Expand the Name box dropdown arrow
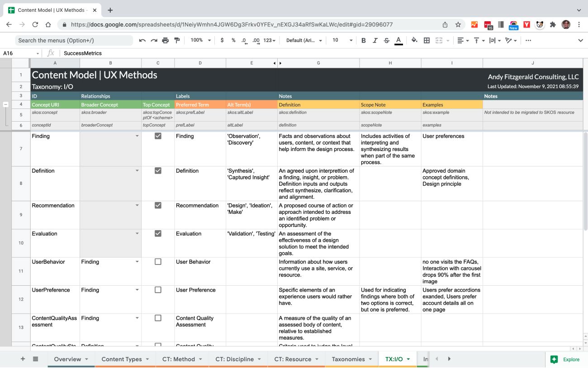The width and height of the screenshot is (588, 368). (x=38, y=53)
